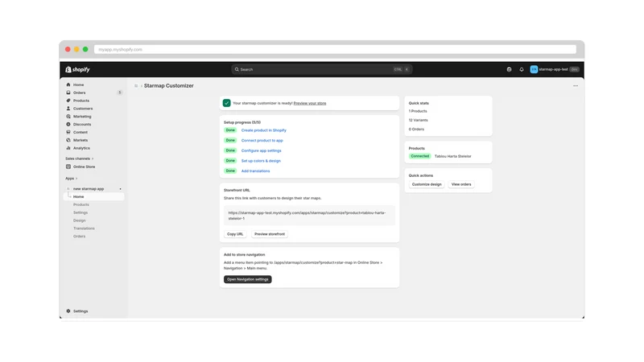The width and height of the screenshot is (644, 362).
Task: Open Marketing via its target icon
Action: pyautogui.click(x=68, y=116)
